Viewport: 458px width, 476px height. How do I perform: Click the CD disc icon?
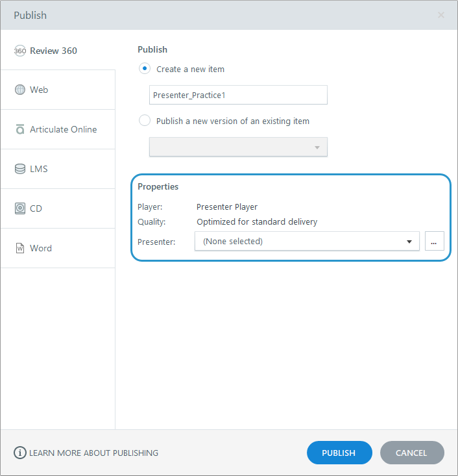tap(19, 208)
